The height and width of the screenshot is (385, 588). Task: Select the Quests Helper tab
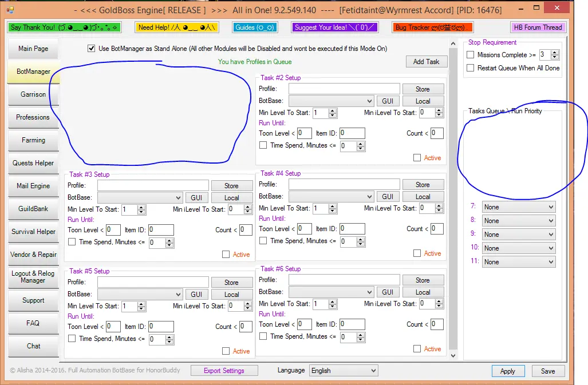click(x=33, y=163)
